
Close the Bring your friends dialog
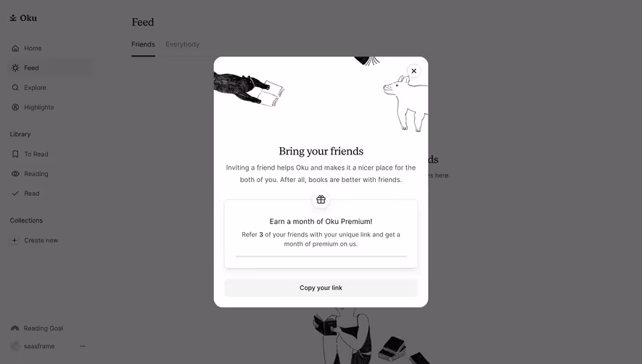pos(414,71)
